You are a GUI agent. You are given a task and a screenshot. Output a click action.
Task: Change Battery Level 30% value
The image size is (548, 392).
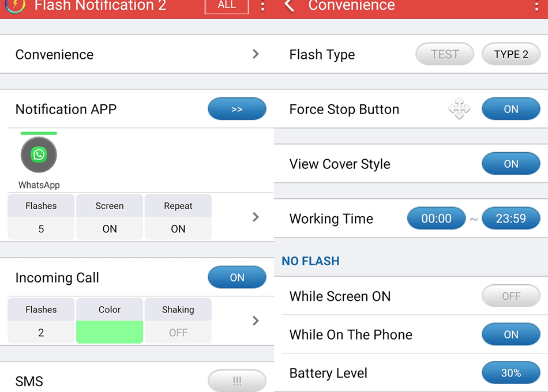[x=511, y=373]
